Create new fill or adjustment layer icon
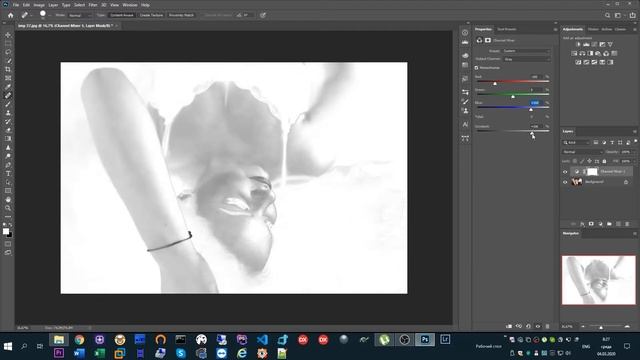Viewport: 640px width, 360px height. click(600, 224)
